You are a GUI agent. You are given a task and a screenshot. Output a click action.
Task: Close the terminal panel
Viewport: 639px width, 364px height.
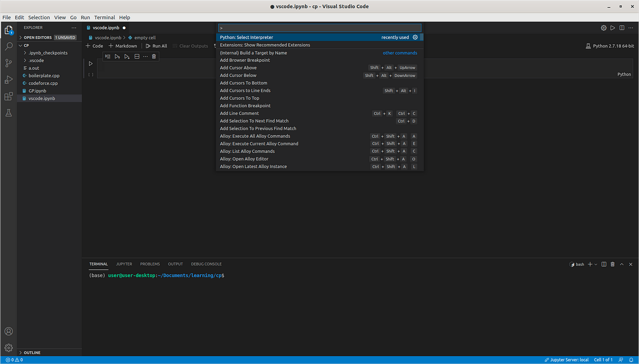coord(631,264)
